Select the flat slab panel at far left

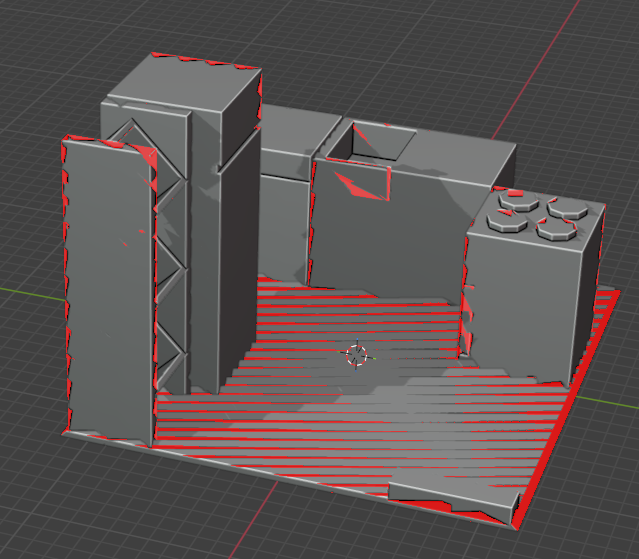(x=108, y=290)
